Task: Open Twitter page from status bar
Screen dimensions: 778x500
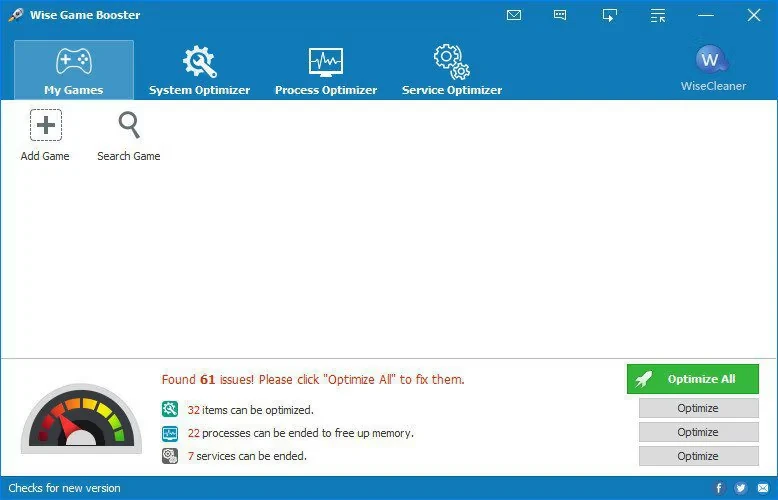Action: (x=741, y=488)
